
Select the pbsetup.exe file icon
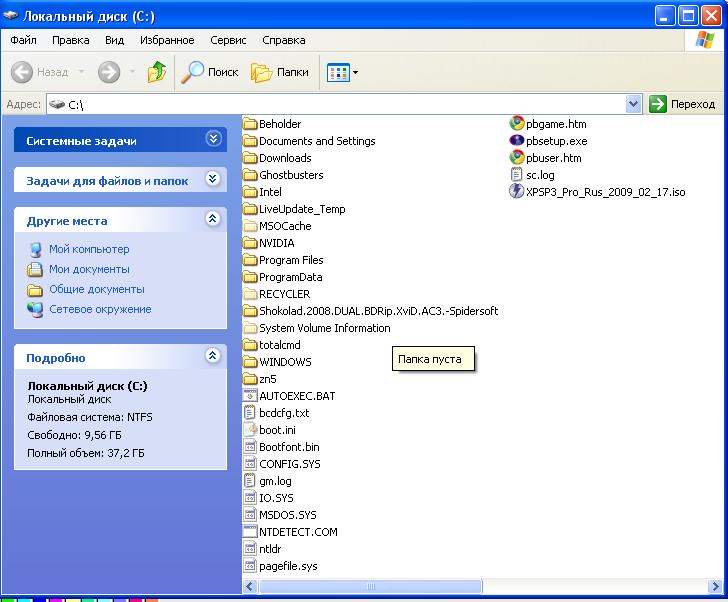517,141
